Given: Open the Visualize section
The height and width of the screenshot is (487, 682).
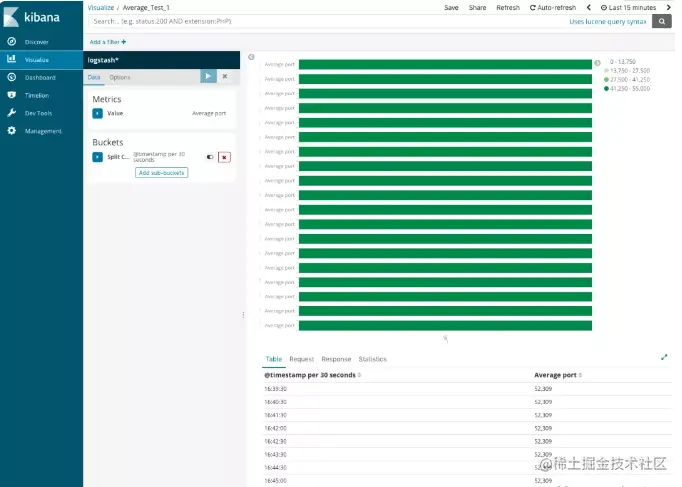Looking at the screenshot, I should [37, 60].
